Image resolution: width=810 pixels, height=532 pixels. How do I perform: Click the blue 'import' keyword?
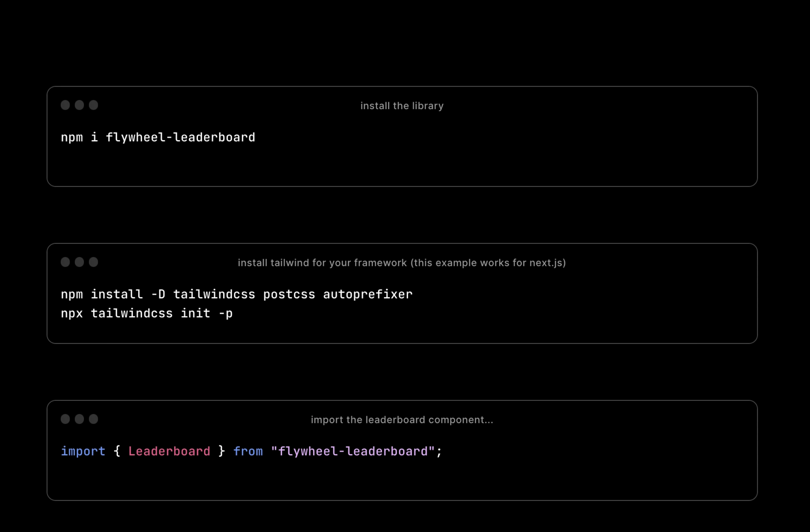tap(83, 451)
